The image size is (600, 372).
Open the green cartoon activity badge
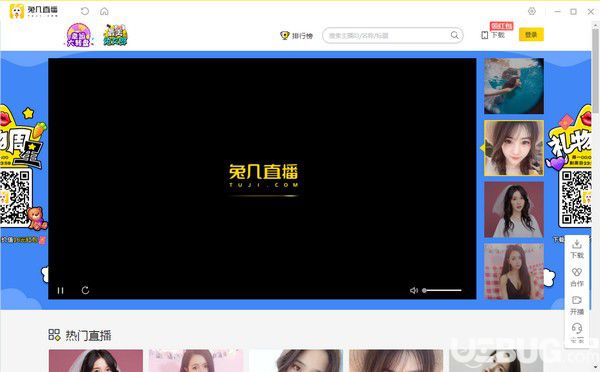[x=115, y=35]
